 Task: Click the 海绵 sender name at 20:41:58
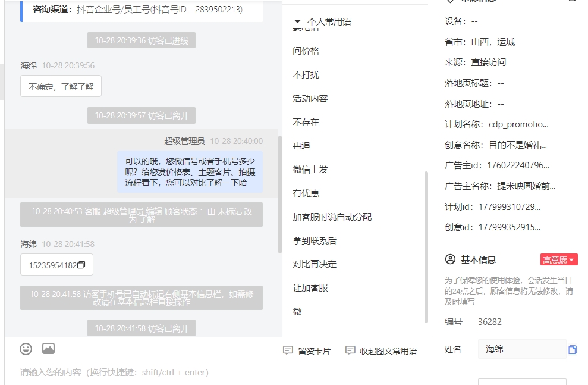29,245
